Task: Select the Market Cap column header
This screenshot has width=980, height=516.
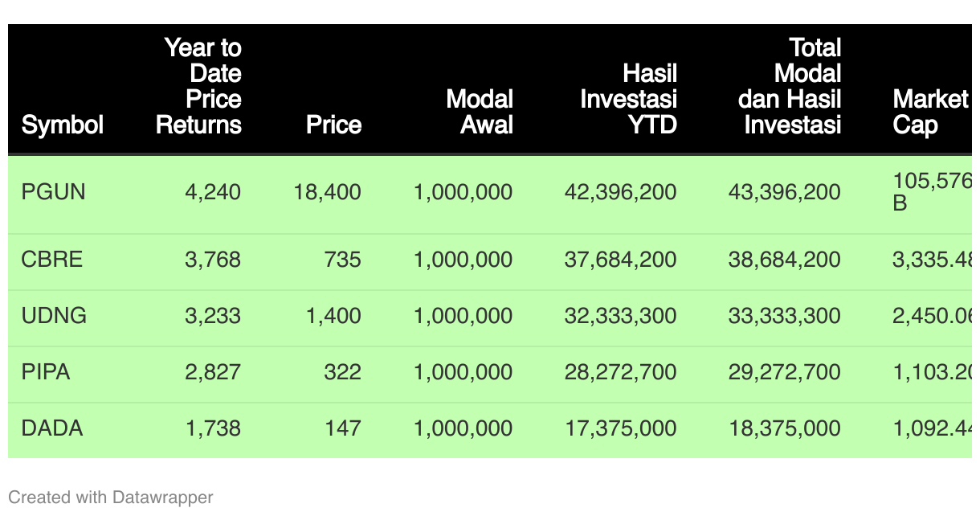Action: (930, 112)
